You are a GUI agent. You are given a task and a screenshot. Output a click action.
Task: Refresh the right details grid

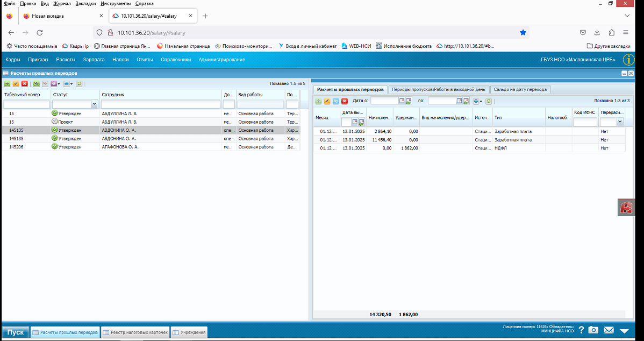[489, 101]
